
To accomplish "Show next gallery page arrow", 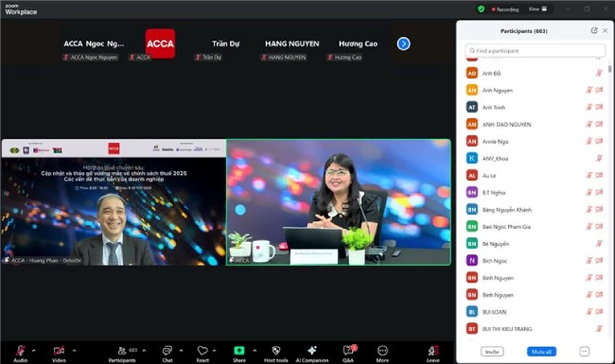I will coord(404,43).
